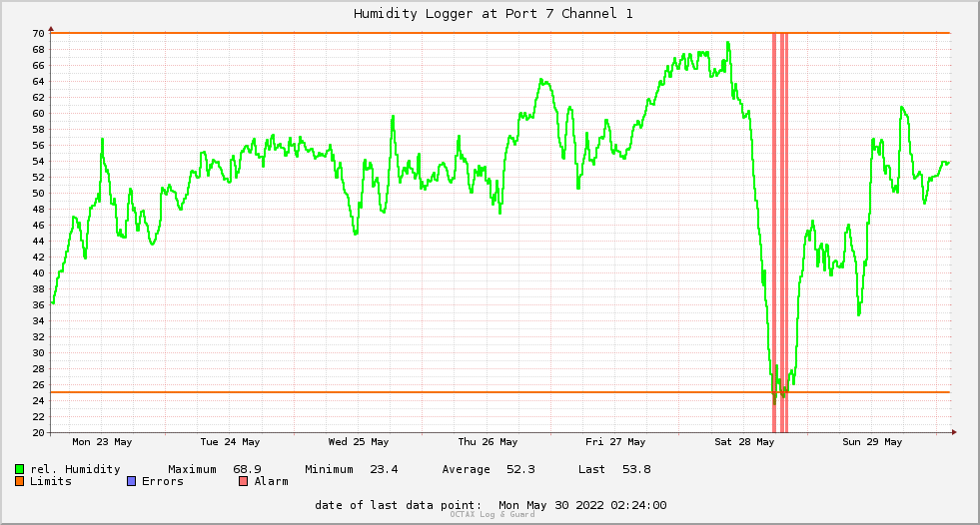The width and height of the screenshot is (980, 525).
Task: Click the 'Errors' legend label
Action: [x=163, y=481]
